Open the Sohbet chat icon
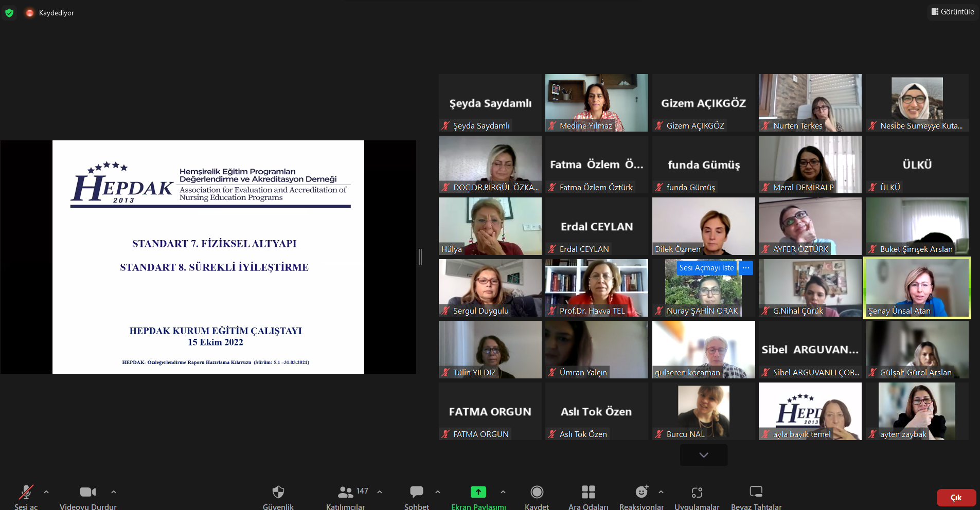This screenshot has width=980, height=510. [417, 492]
